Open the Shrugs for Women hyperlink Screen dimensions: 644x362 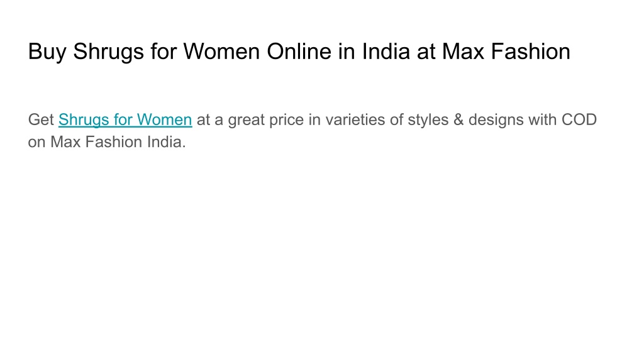tap(125, 120)
